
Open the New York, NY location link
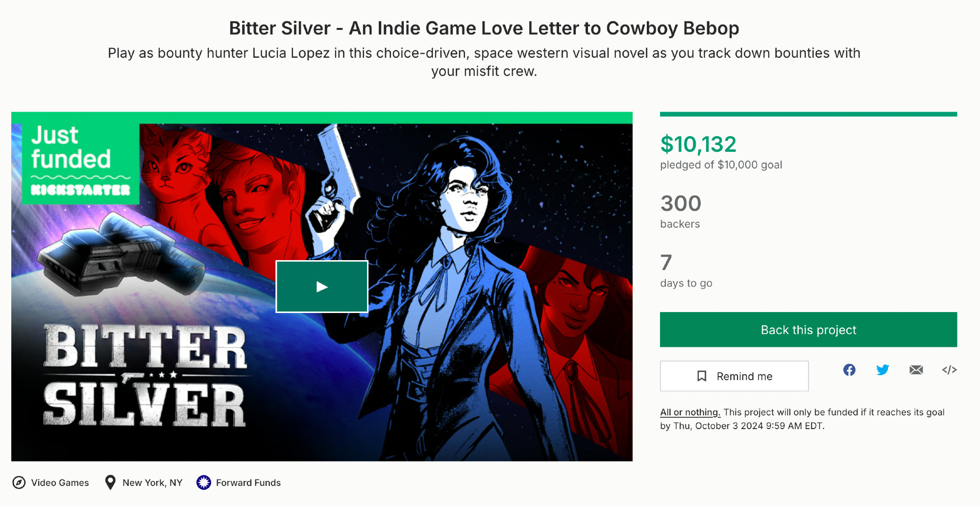152,482
